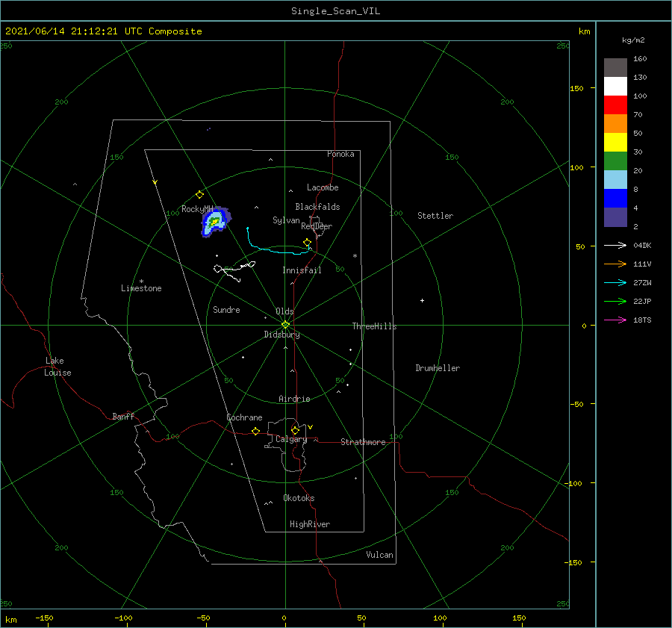672x628 pixels.
Task: Click the Limestone label
Action: (x=141, y=288)
